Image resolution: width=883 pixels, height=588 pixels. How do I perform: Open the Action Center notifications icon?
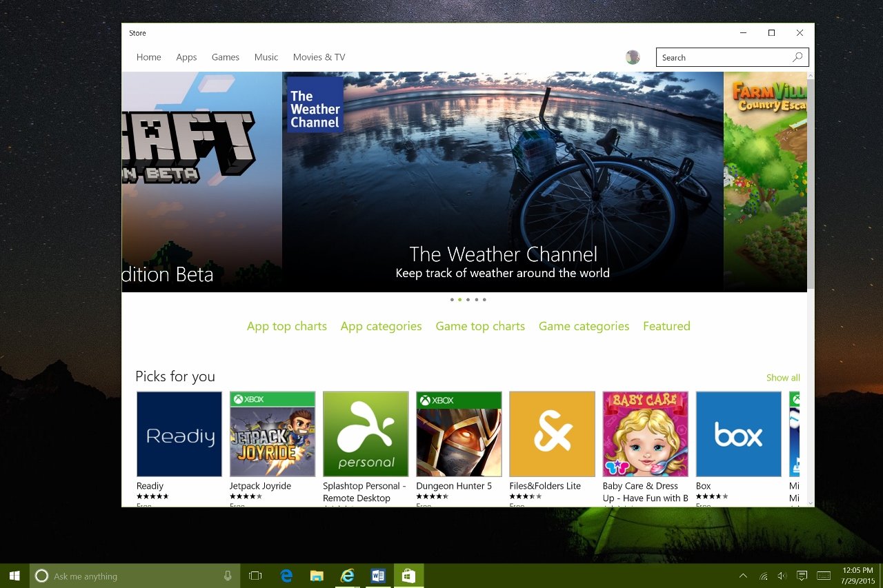pos(802,576)
